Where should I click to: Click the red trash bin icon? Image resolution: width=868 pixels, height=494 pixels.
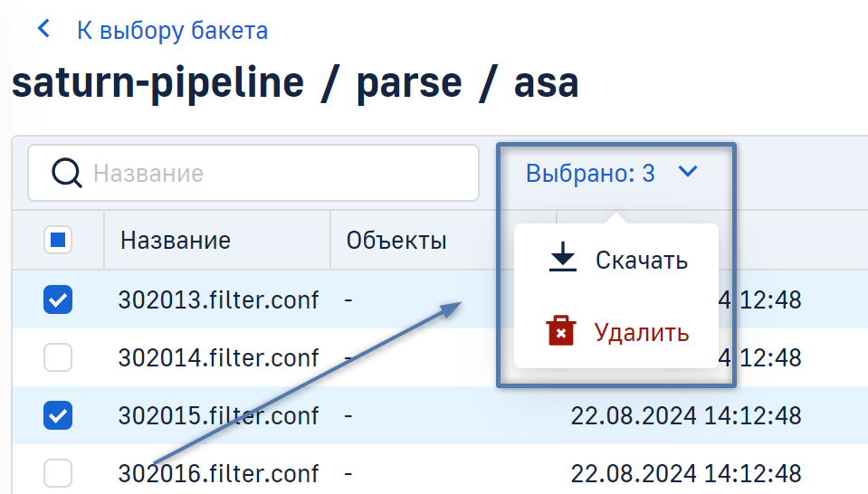click(561, 331)
